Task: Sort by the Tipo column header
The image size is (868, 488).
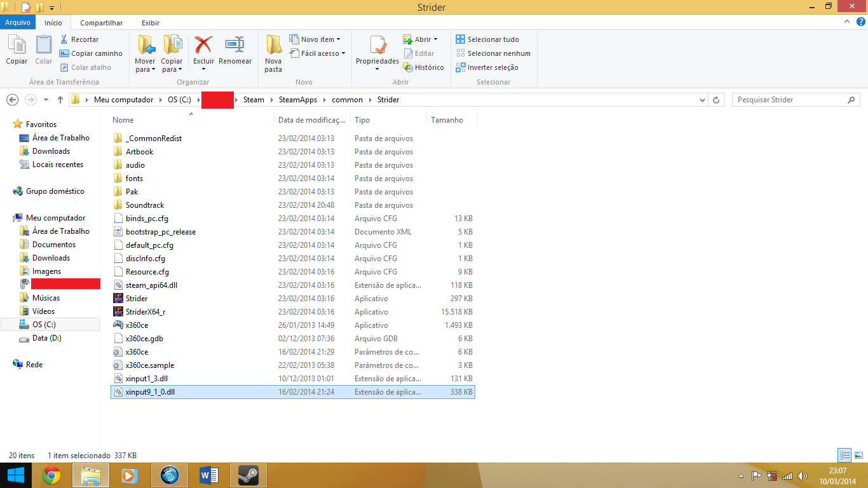Action: point(362,120)
